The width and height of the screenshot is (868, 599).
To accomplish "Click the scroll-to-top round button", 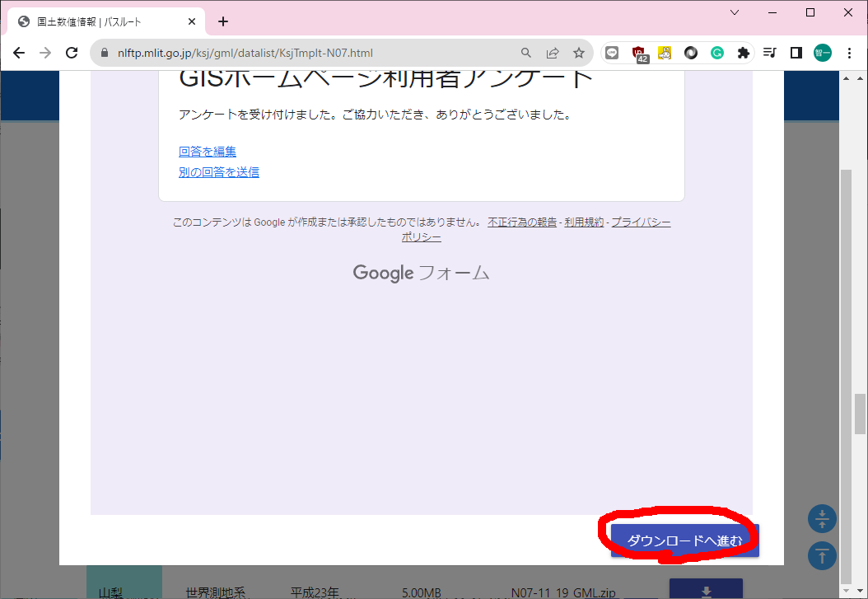I will (822, 555).
